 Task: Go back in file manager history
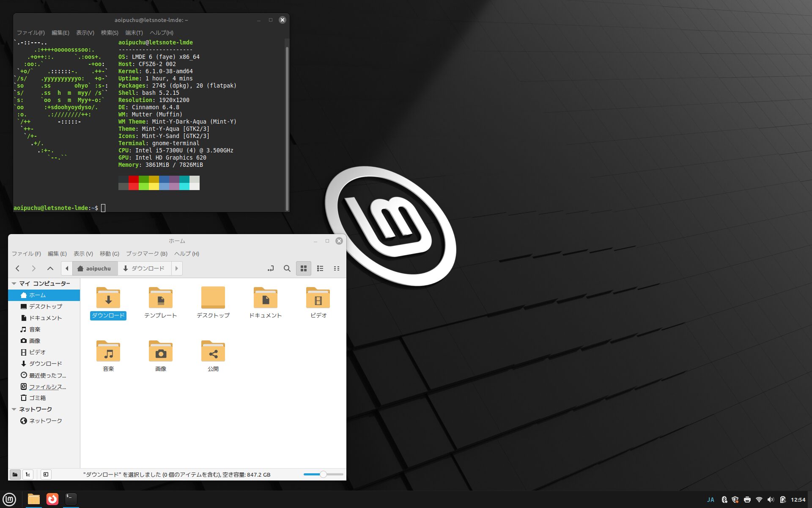17,268
